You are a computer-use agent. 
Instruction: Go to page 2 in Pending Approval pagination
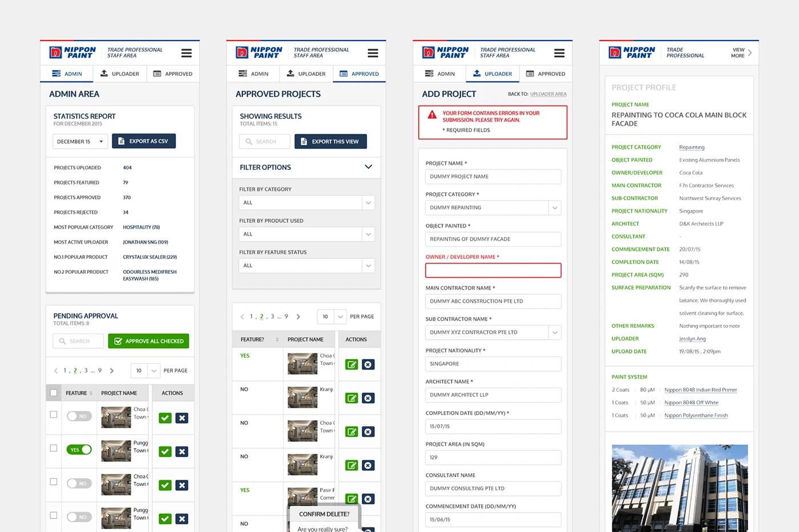click(x=75, y=371)
